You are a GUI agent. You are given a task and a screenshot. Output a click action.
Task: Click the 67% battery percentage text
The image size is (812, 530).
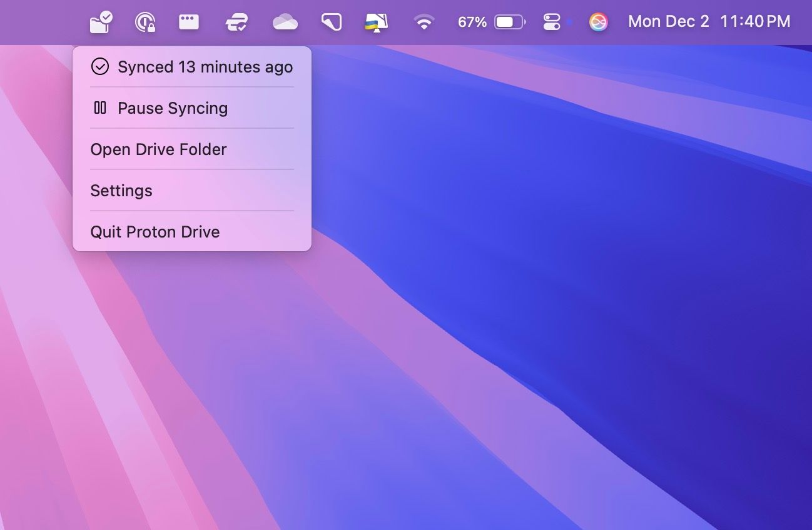point(472,22)
